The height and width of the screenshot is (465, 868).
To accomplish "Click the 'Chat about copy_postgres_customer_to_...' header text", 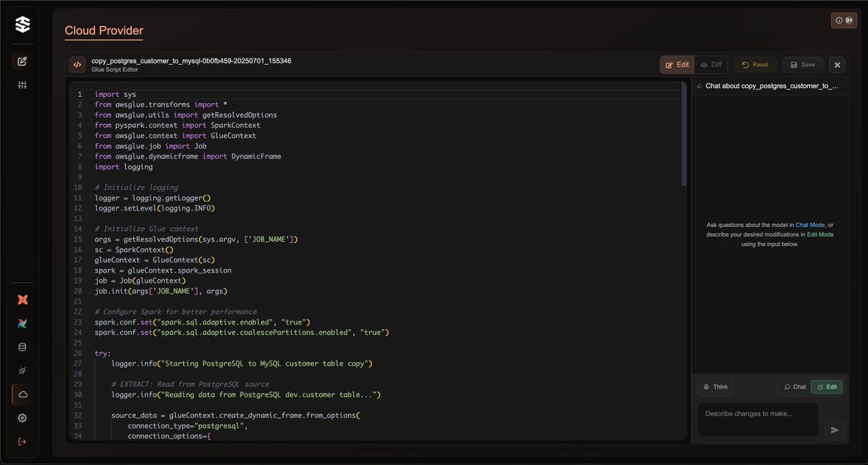I will click(773, 85).
